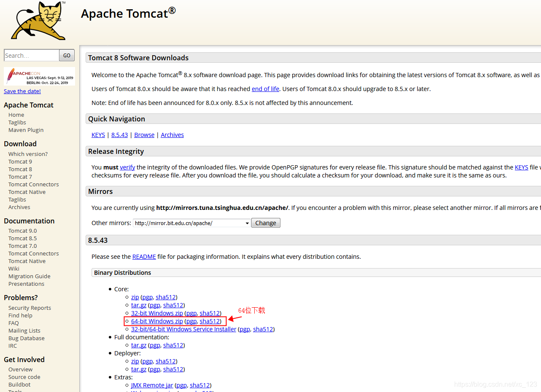The height and width of the screenshot is (392, 541).
Task: Click the Change mirror button
Action: pos(266,223)
